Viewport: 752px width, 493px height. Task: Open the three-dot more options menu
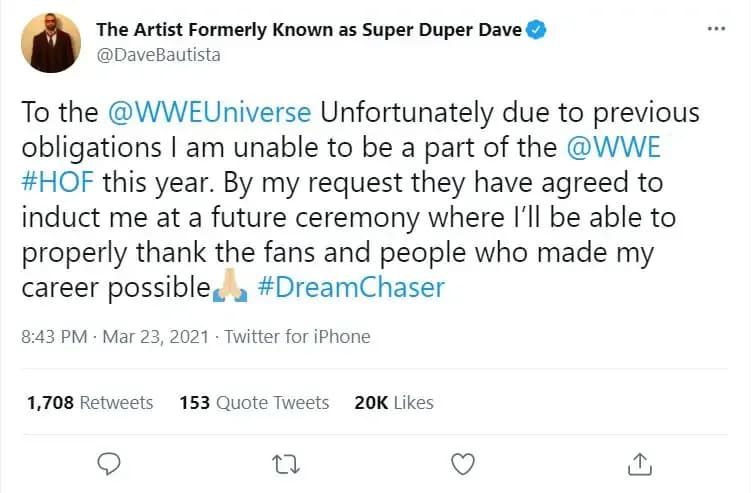pyautogui.click(x=716, y=29)
